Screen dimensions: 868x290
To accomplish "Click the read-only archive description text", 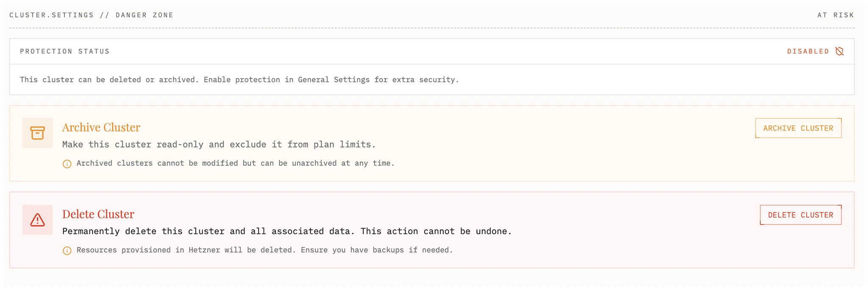I will point(219,145).
